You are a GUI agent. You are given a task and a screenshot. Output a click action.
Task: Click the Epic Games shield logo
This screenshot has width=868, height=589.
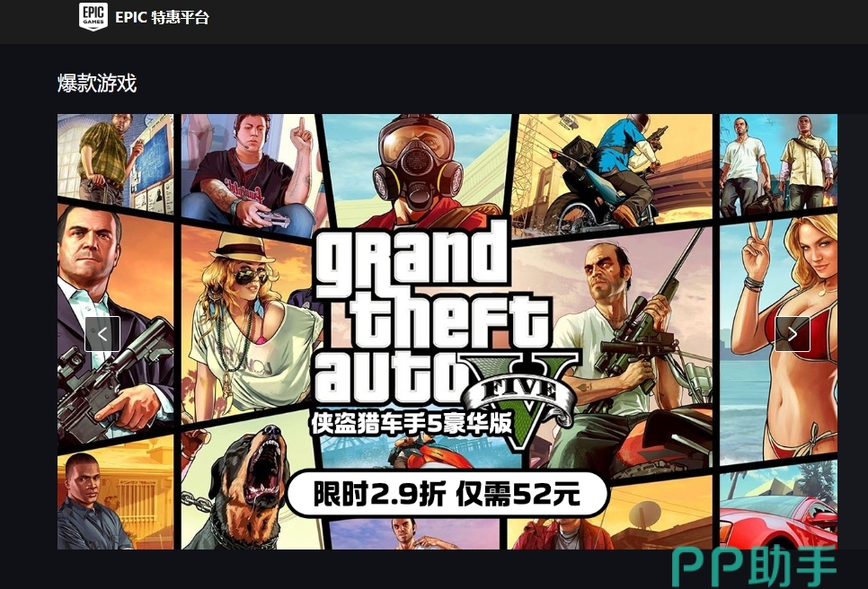93,16
